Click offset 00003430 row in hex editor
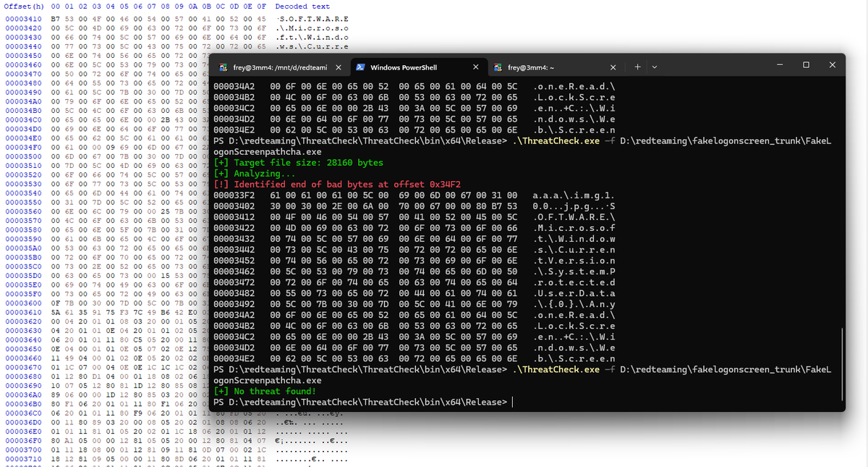868x467 pixels. (23, 37)
